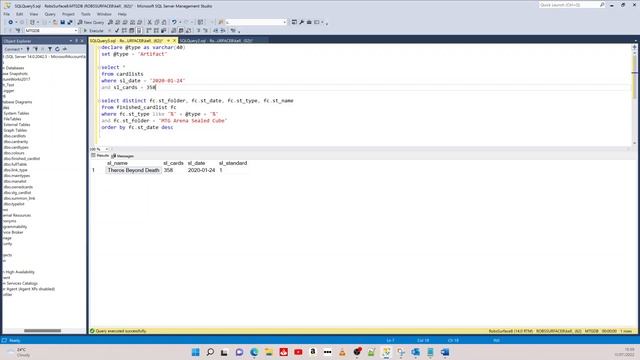Click the Object Explorer horizontal scrollbar

click(42, 331)
